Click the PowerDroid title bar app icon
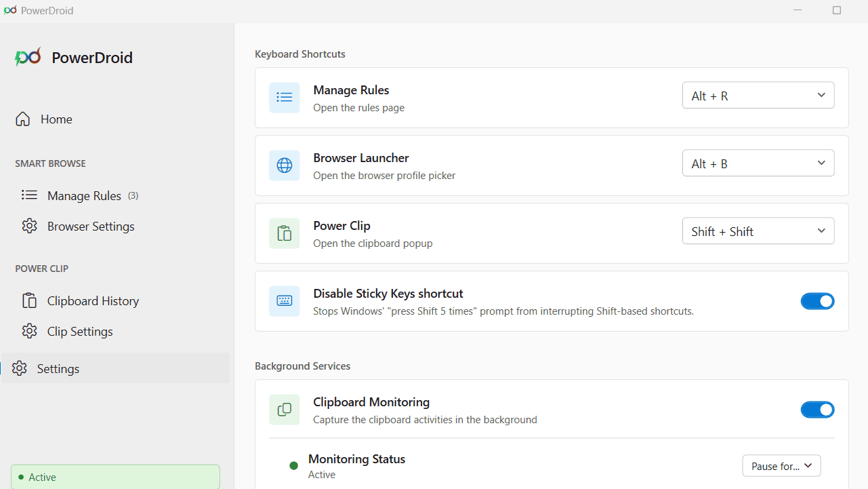This screenshot has height=489, width=868. (10, 10)
